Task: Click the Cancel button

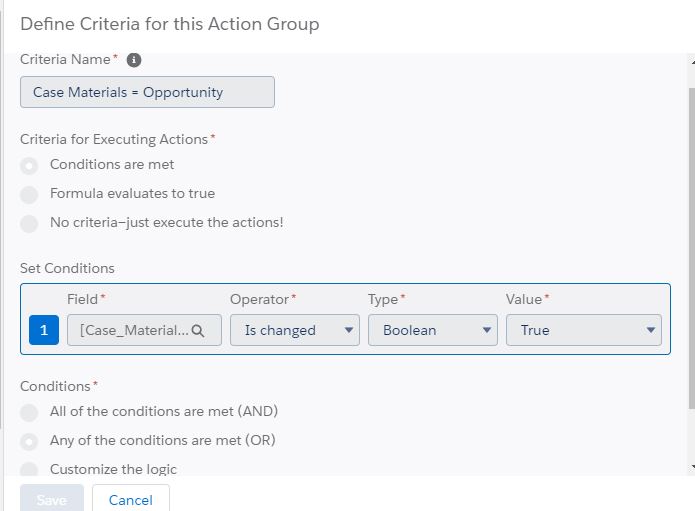Action: [130, 500]
